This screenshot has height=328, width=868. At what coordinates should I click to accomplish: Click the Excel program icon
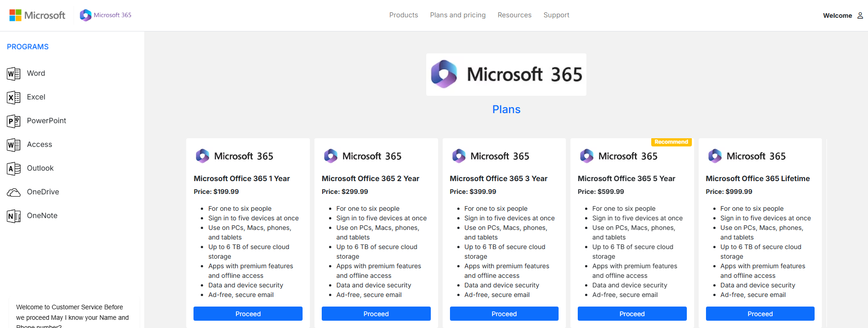point(14,97)
